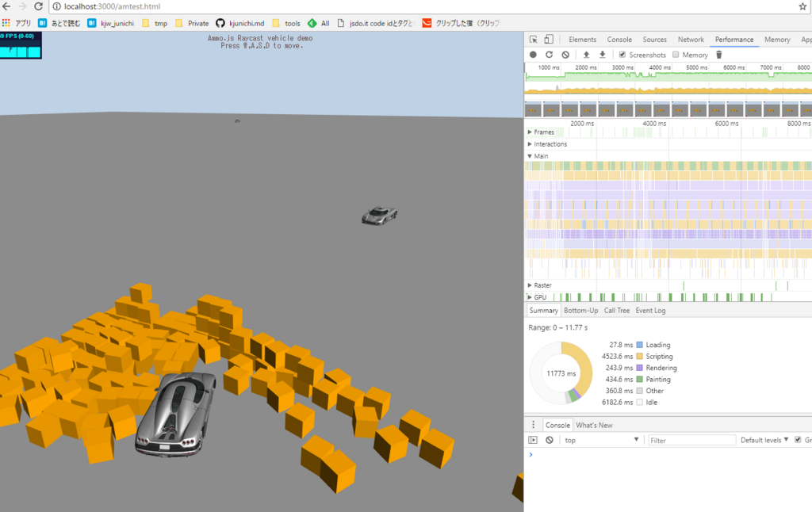
Task: Open the Default levels dropdown
Action: pyautogui.click(x=764, y=440)
